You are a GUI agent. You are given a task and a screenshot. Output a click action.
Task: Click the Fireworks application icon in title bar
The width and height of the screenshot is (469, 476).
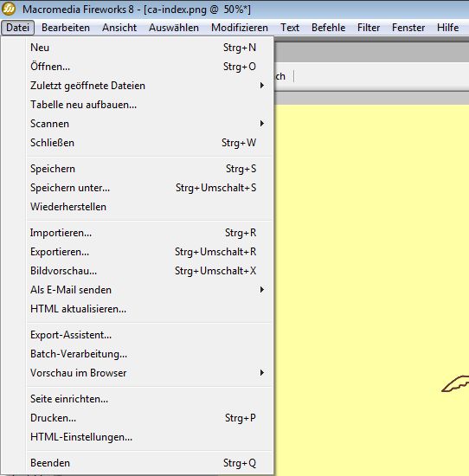9,9
